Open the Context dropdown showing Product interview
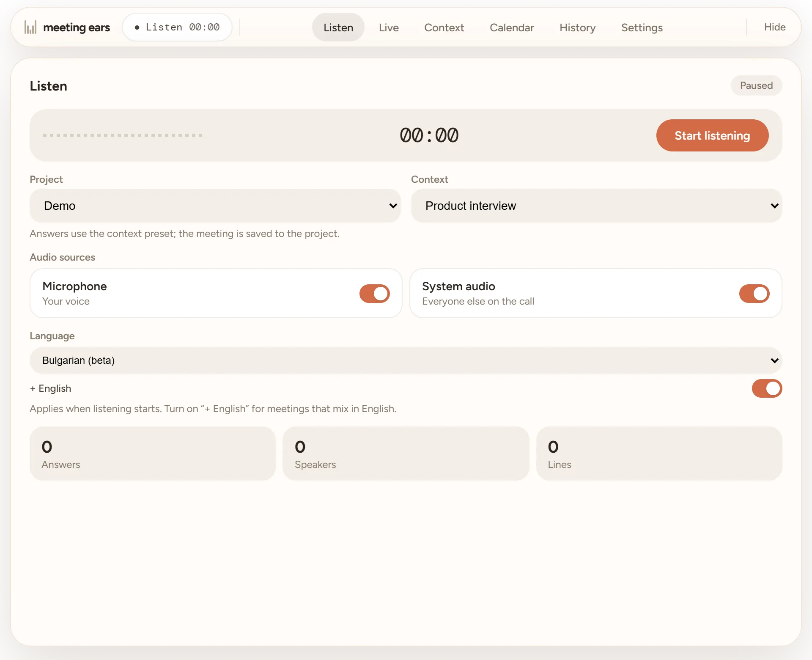 [596, 206]
